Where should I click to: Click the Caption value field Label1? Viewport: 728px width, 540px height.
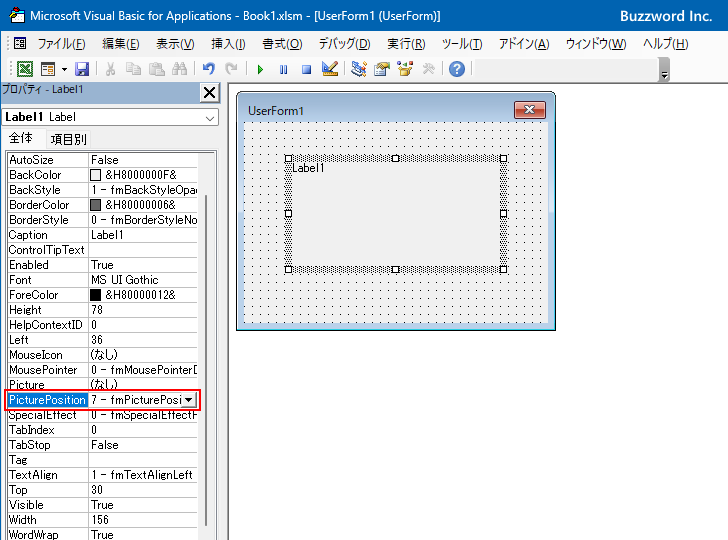[x=143, y=235]
